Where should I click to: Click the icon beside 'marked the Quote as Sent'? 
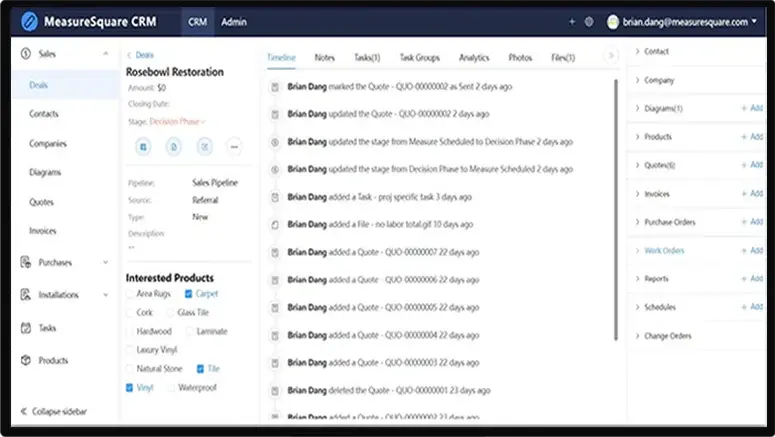(x=275, y=87)
